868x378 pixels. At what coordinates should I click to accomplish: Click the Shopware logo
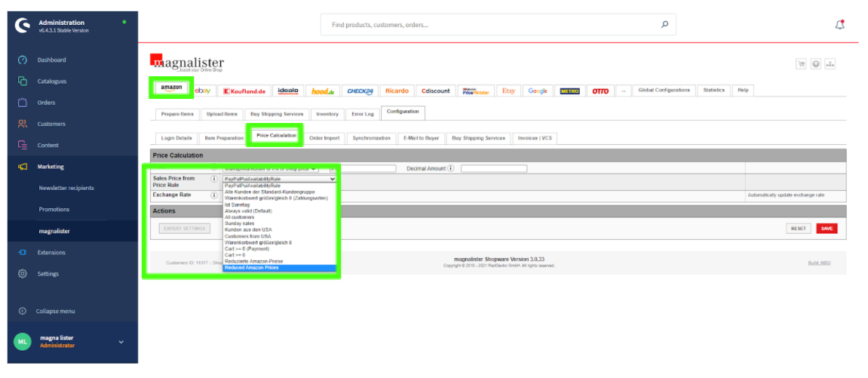(x=22, y=26)
